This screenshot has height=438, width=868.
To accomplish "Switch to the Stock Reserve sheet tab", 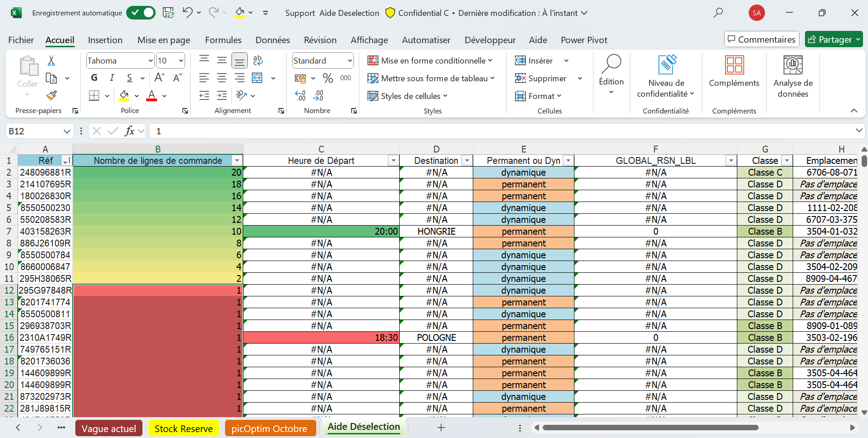I will tap(183, 428).
